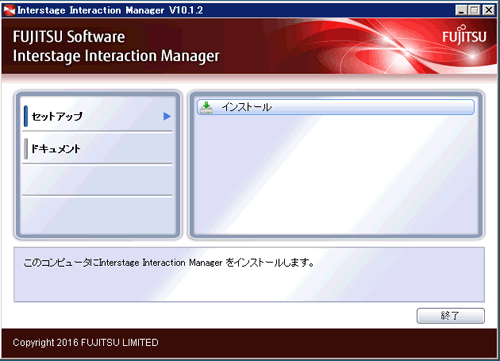500x361 pixels.
Task: Click the FUJITSU logo in banner
Action: [464, 35]
